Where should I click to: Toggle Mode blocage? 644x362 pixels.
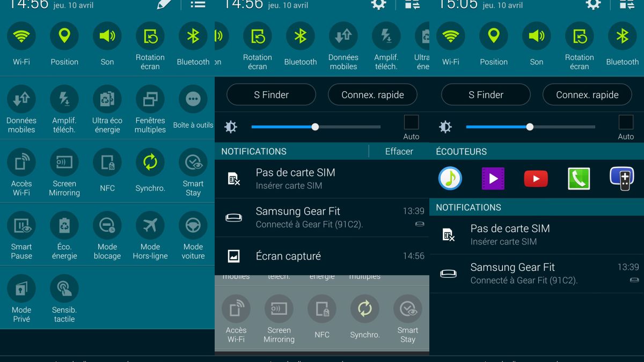[107, 225]
